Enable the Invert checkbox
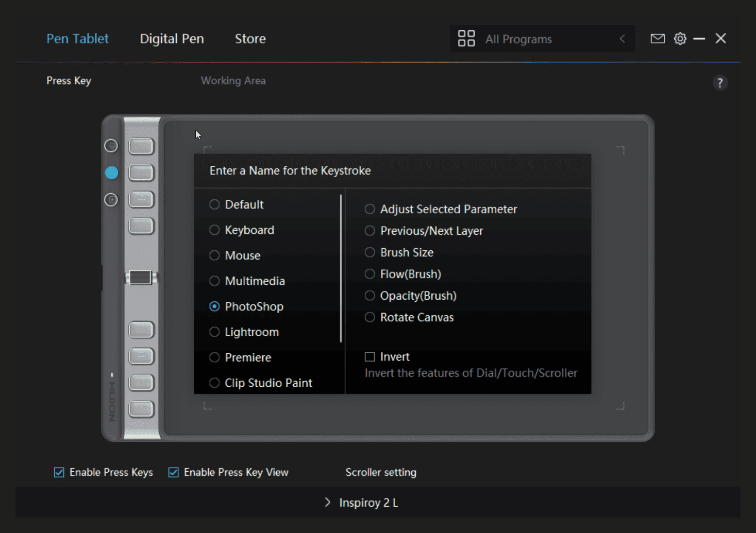 [x=369, y=357]
